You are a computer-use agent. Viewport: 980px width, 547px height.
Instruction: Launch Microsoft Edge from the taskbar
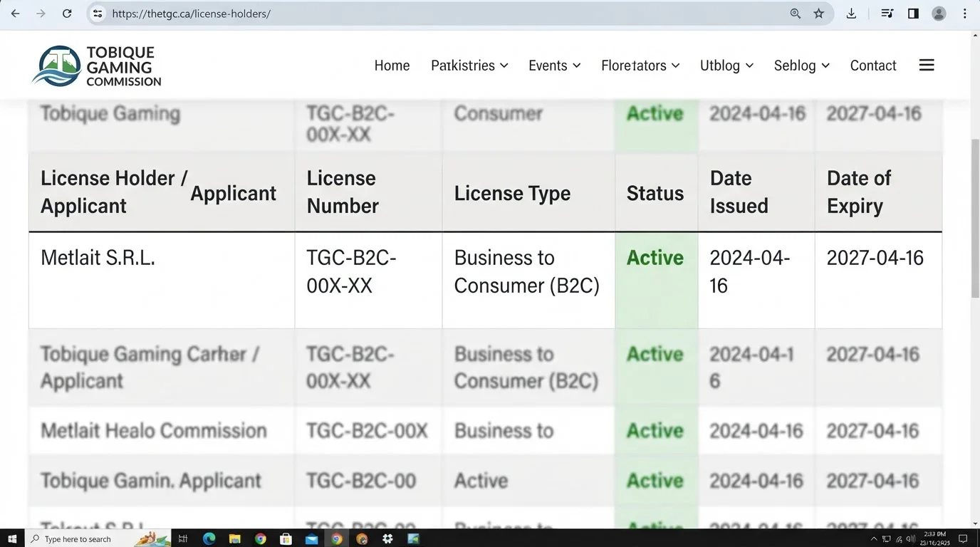[209, 539]
